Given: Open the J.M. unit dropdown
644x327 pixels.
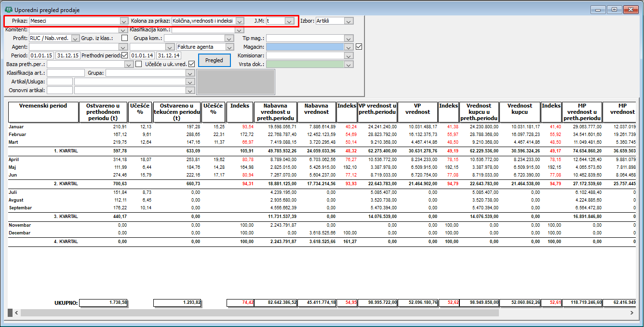Looking at the screenshot, I should point(289,21).
